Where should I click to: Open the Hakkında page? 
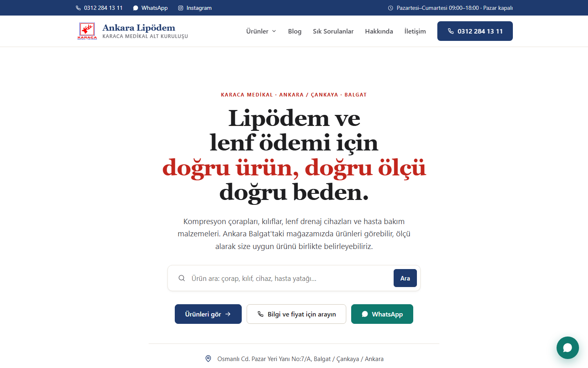379,31
